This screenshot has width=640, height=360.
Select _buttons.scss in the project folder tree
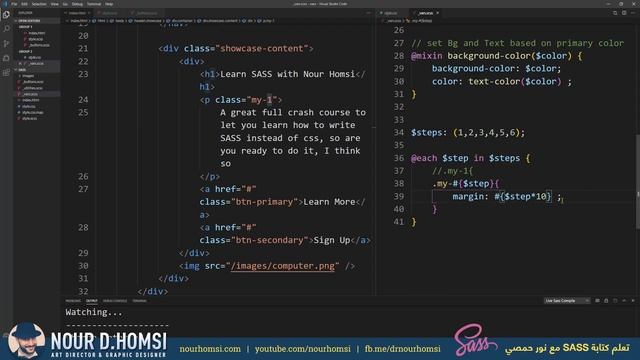[x=33, y=82]
